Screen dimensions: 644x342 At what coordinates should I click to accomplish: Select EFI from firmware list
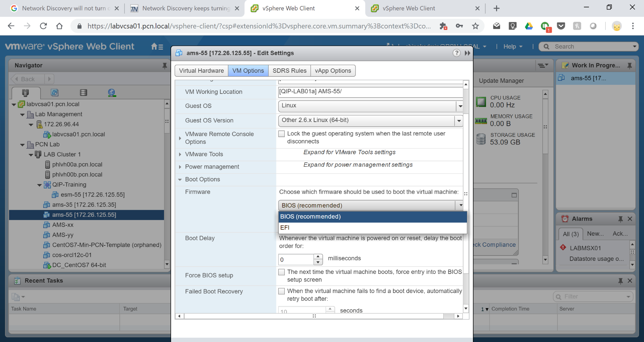tap(373, 228)
